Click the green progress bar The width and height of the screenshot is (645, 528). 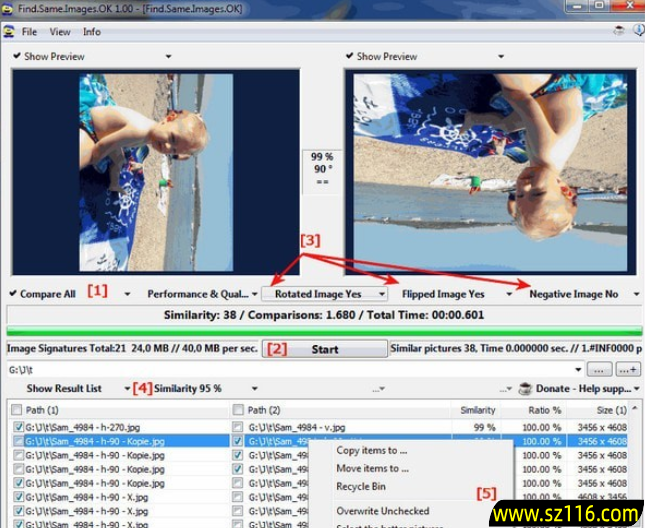click(322, 332)
